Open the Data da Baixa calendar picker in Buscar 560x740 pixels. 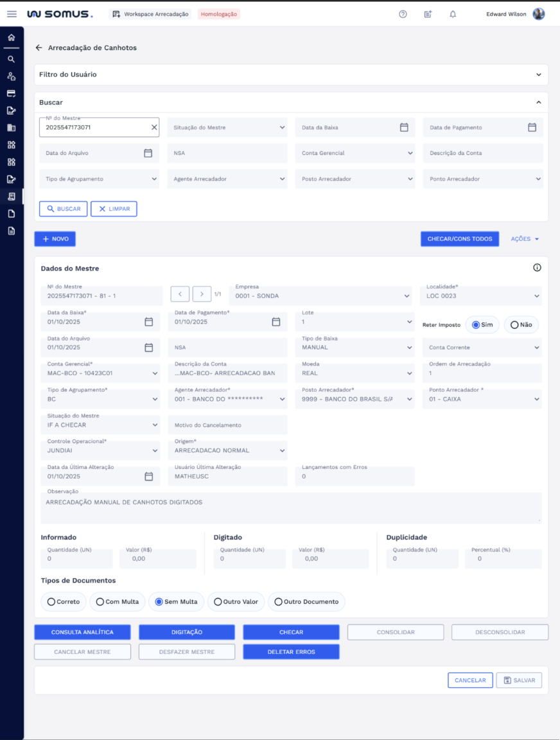(404, 127)
